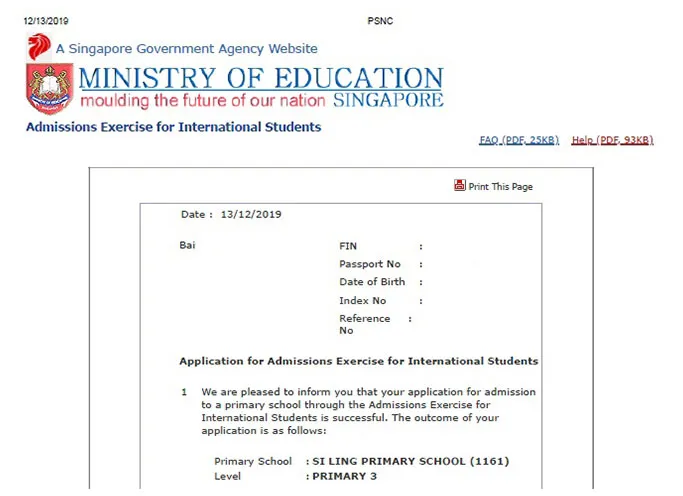Viewport: 683px width, 496px height.
Task: Click the applicant name 'Bai'
Action: click(187, 245)
